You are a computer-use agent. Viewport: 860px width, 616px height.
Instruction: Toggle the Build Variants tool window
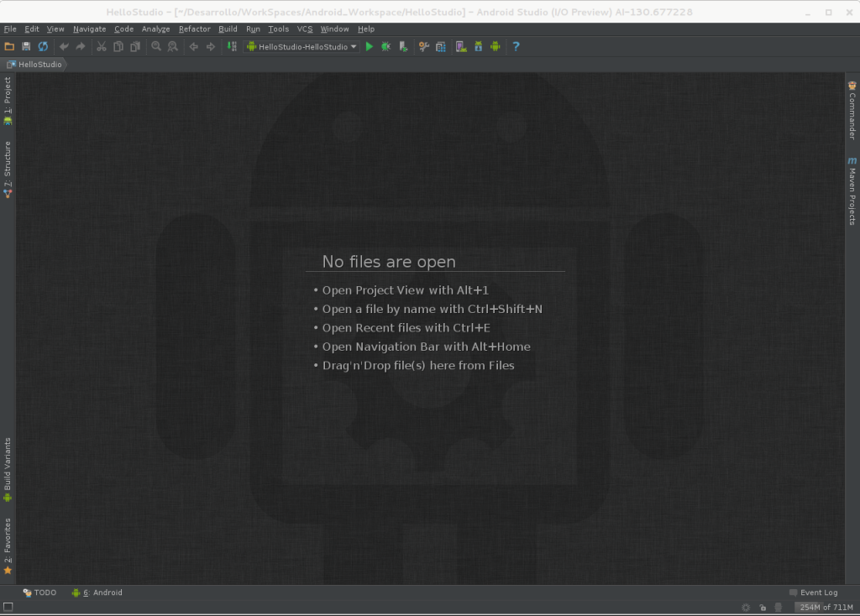(8, 470)
